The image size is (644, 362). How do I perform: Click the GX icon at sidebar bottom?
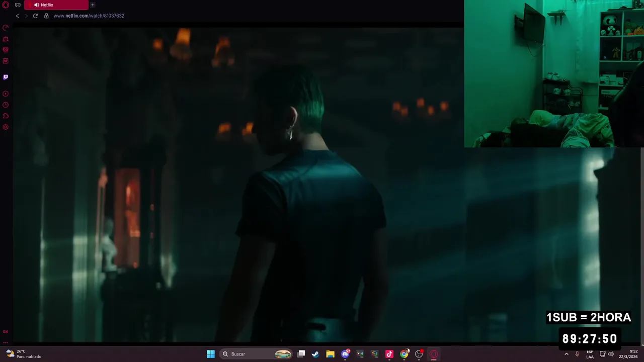pyautogui.click(x=6, y=332)
